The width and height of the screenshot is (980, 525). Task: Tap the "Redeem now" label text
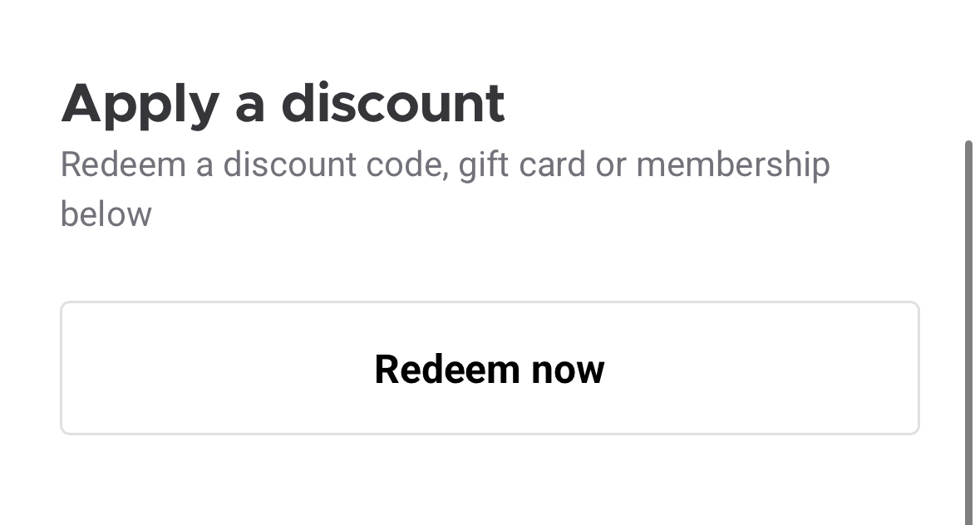490,369
